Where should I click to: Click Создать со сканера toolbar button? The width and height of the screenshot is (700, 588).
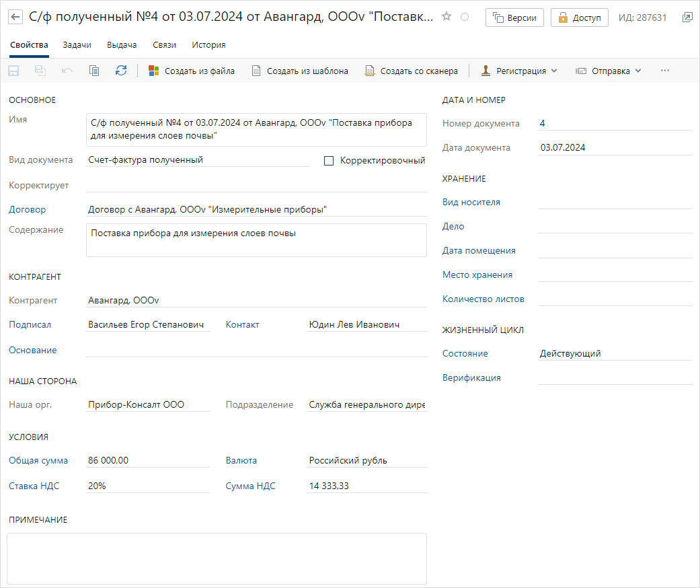[x=412, y=71]
